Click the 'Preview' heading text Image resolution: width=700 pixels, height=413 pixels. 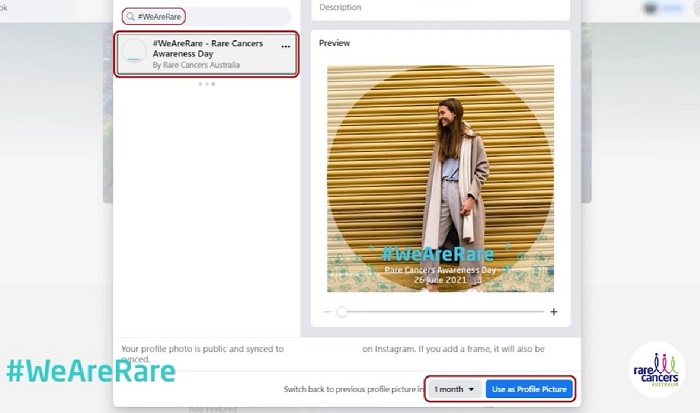point(334,43)
